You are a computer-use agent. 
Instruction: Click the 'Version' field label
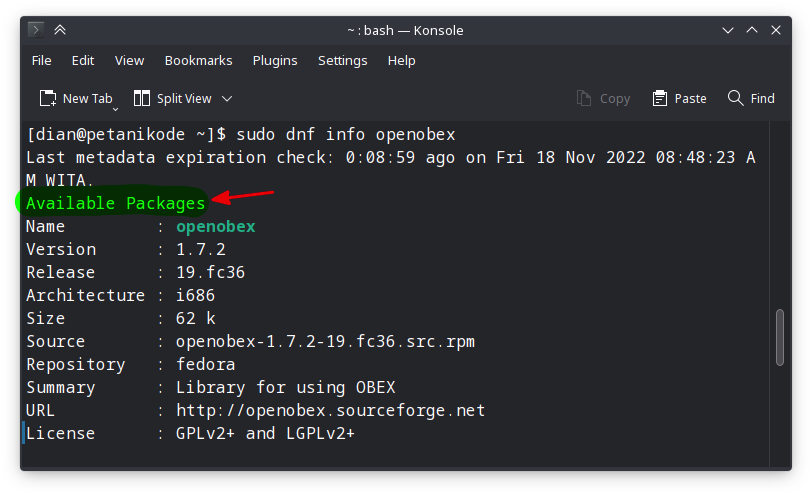point(61,250)
